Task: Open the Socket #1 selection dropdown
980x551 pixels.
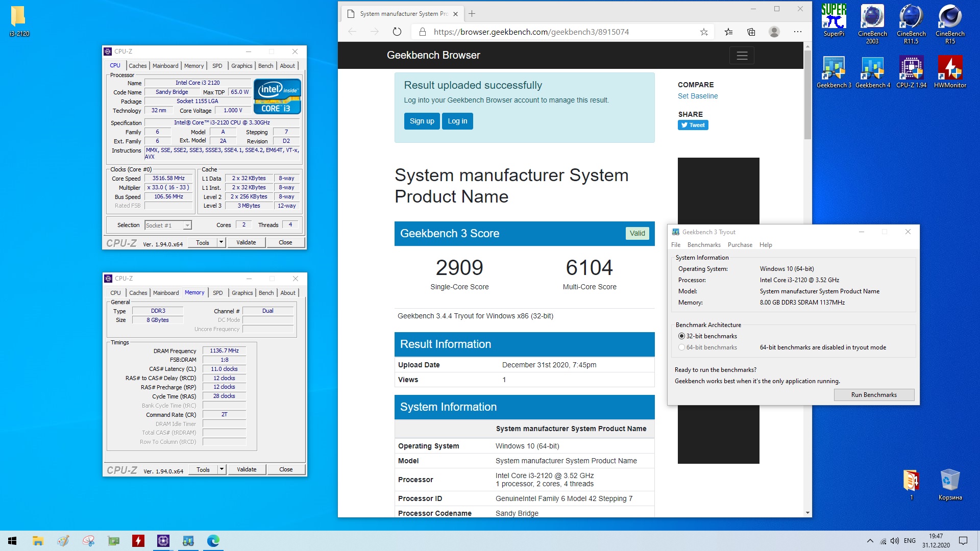Action: pos(168,225)
